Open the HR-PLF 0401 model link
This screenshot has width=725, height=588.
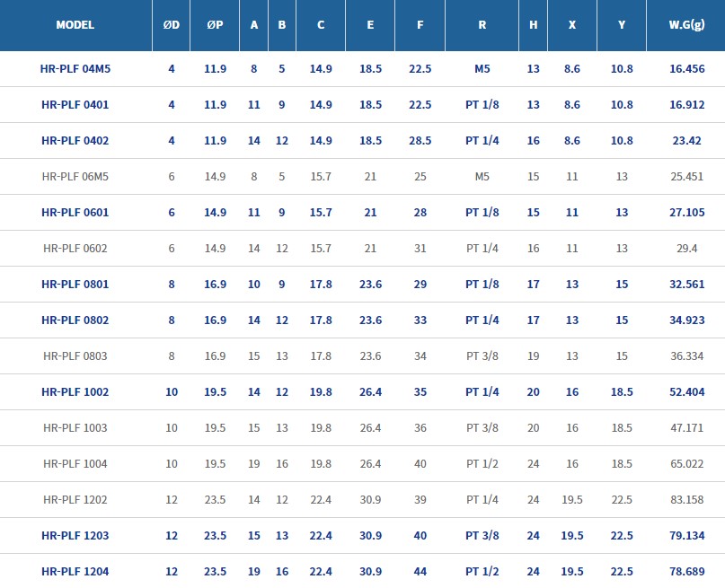point(75,104)
